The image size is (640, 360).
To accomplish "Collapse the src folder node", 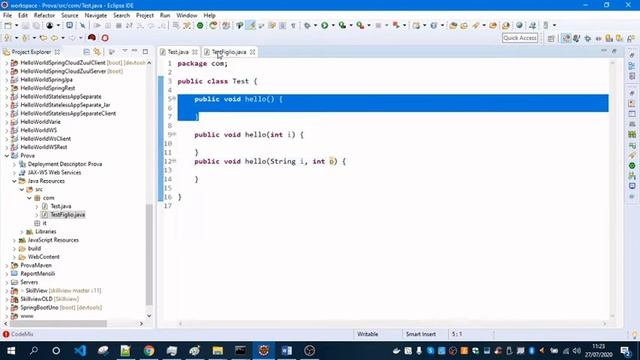I will tap(22, 189).
